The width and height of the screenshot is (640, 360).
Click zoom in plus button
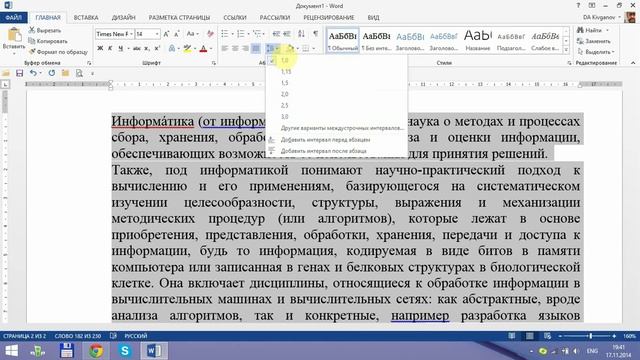(x=614, y=336)
